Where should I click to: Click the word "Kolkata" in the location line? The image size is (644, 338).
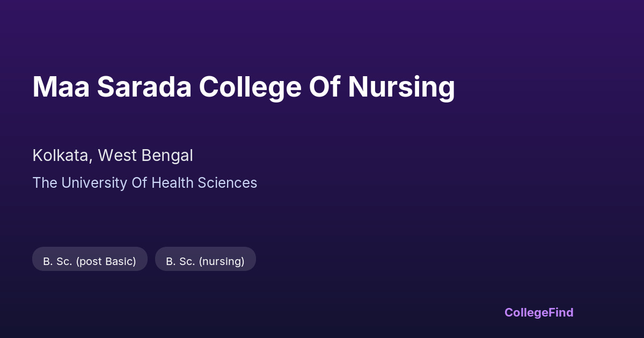(60, 156)
